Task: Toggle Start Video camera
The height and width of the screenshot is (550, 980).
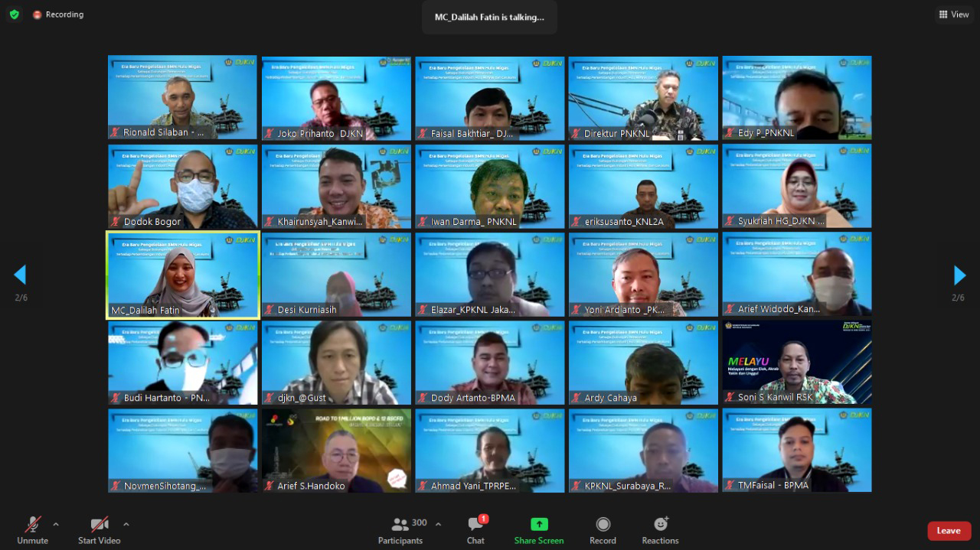Action: 100,529
